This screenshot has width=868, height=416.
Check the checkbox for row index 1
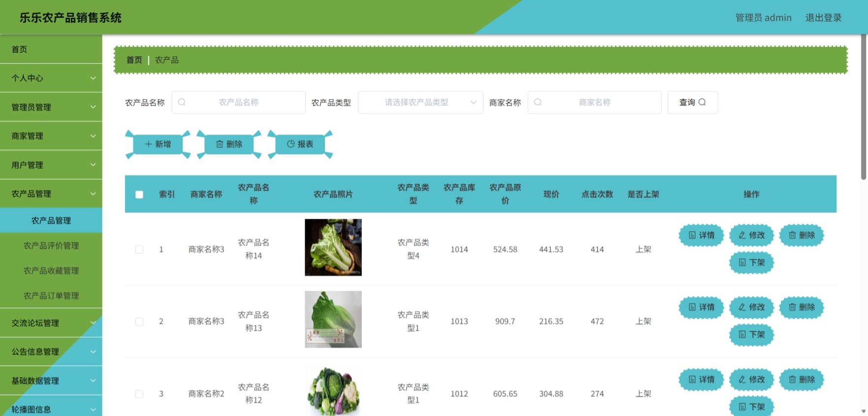tap(139, 249)
